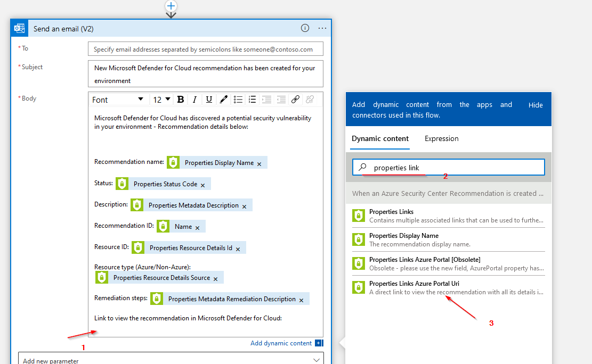Toggle bold formatting in the Body toolbar

[x=181, y=100]
